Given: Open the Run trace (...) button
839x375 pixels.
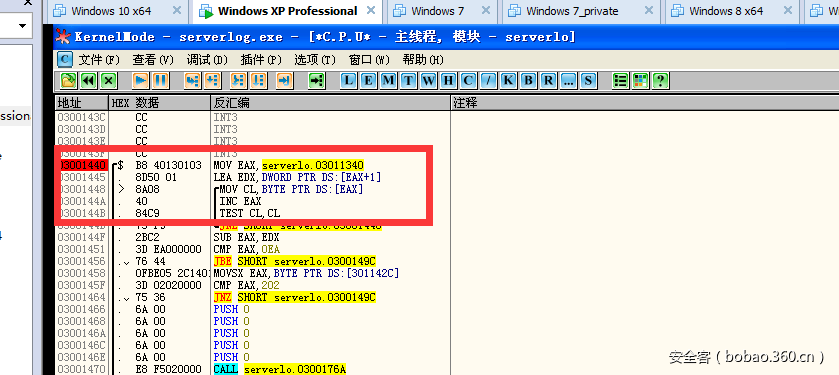Looking at the screenshot, I should click(x=568, y=81).
